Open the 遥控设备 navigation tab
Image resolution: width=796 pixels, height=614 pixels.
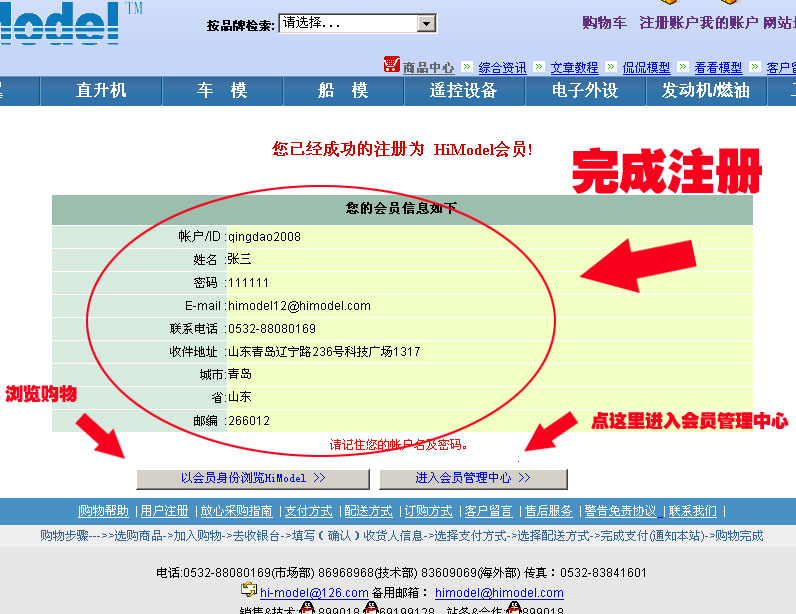pos(464,91)
